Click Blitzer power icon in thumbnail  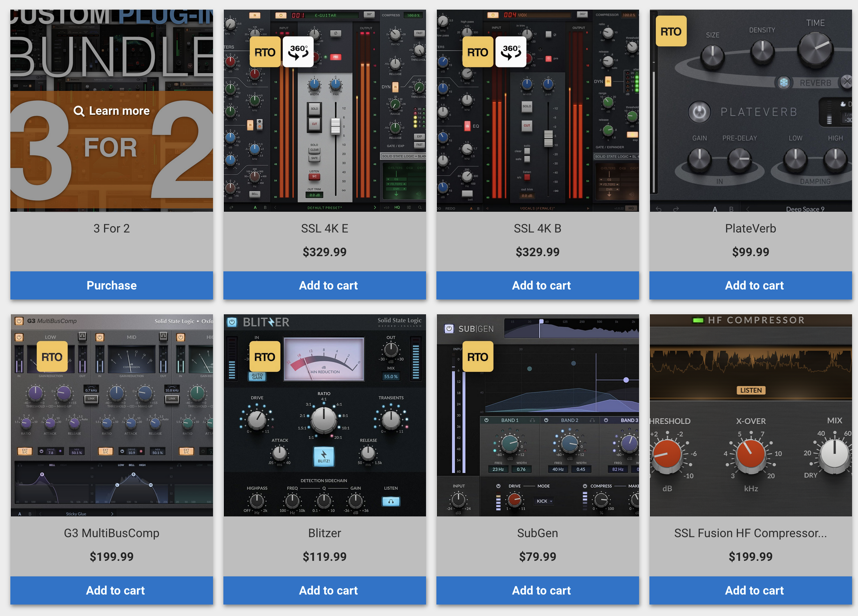coord(232,322)
